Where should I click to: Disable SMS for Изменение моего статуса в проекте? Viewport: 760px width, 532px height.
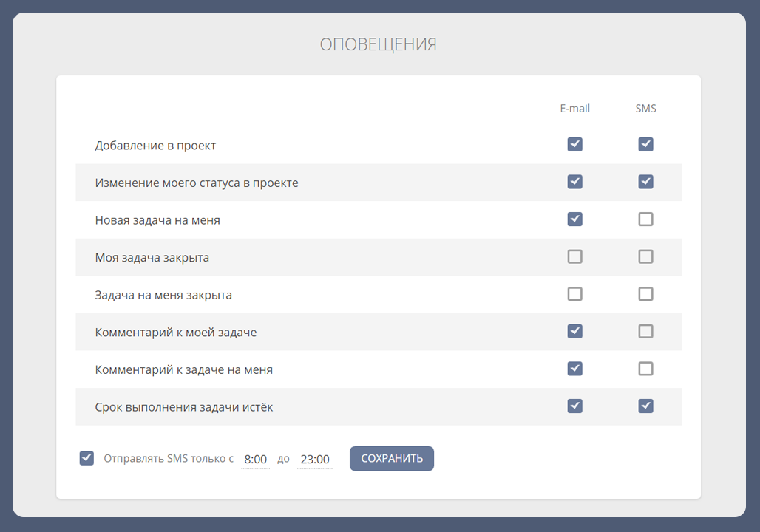tap(645, 182)
